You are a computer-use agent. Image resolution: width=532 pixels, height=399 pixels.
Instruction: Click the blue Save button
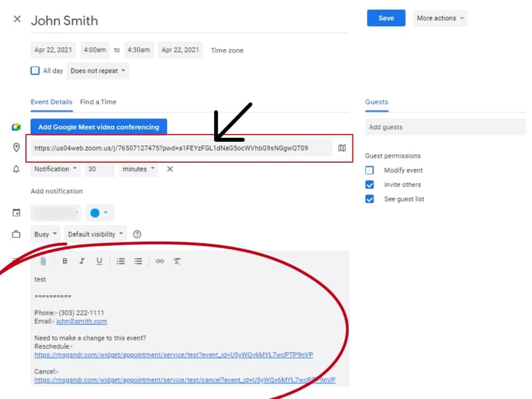[386, 18]
